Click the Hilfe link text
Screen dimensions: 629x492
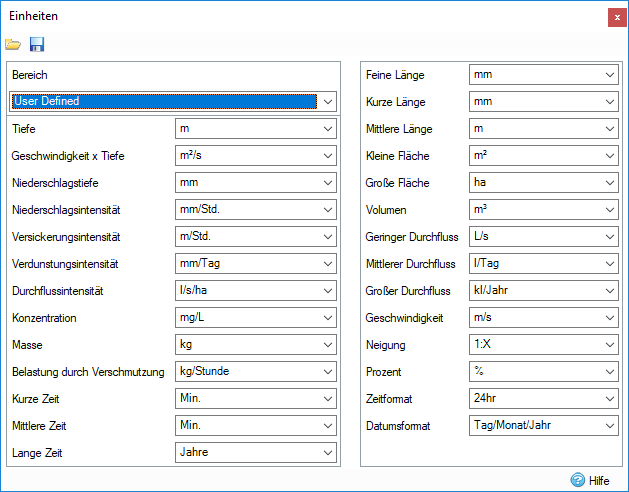[599, 480]
